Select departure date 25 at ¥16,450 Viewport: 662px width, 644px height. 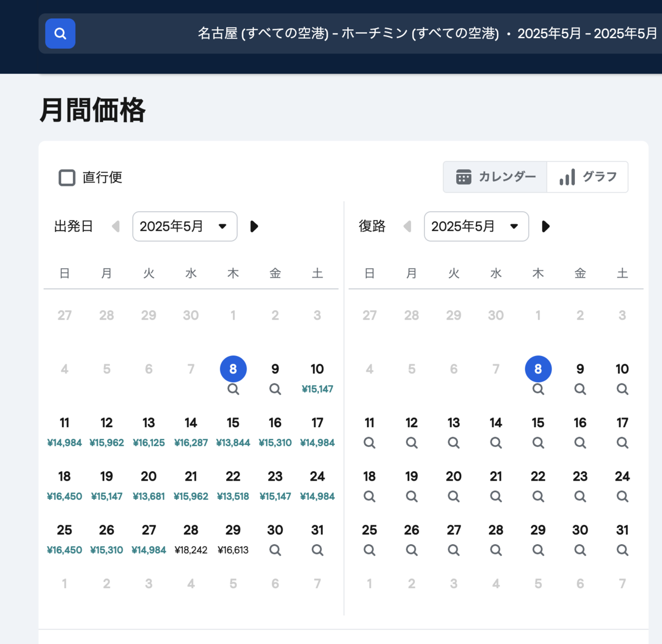65,539
